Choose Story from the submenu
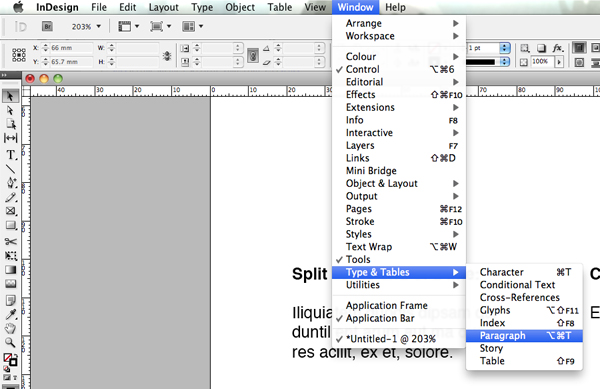This screenshot has height=389, width=600. pos(524,348)
